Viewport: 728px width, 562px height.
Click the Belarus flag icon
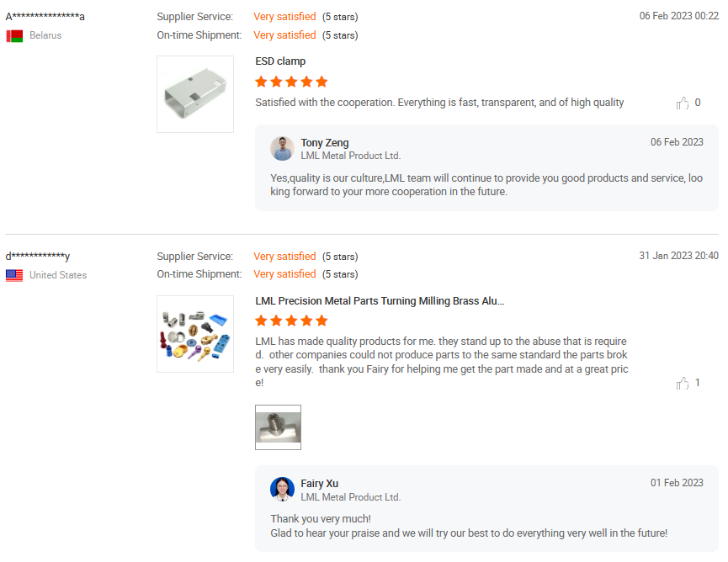(14, 36)
